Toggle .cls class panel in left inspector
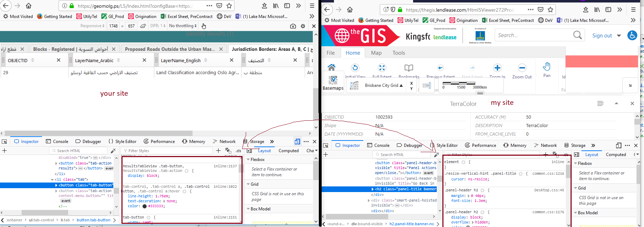 pyautogui.click(x=239, y=151)
